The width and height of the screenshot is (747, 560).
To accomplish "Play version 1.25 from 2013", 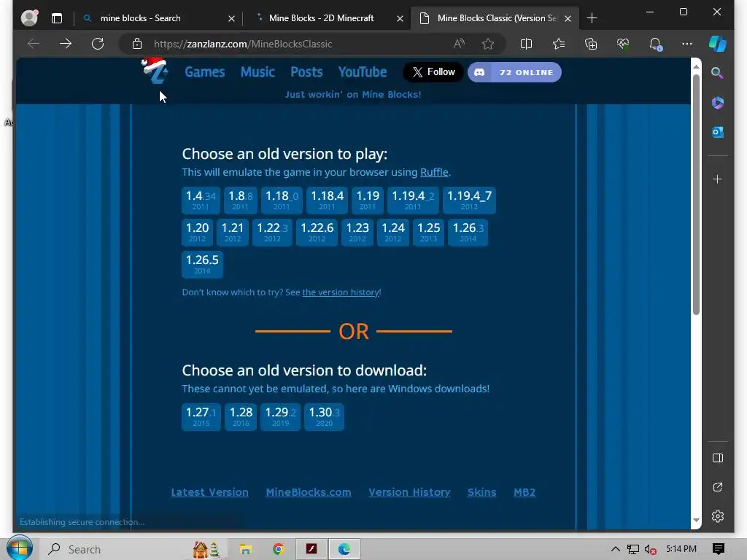I will [428, 232].
